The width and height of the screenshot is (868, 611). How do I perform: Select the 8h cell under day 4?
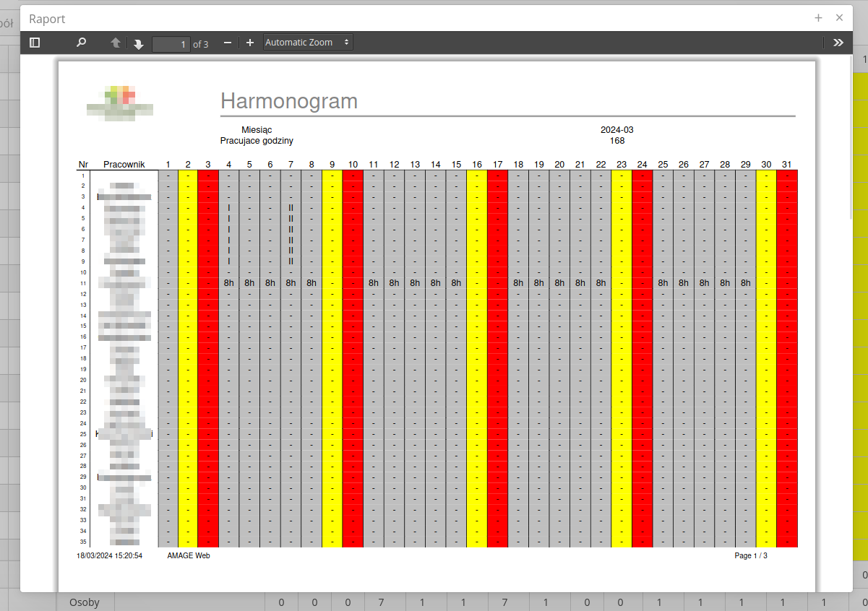tap(229, 283)
